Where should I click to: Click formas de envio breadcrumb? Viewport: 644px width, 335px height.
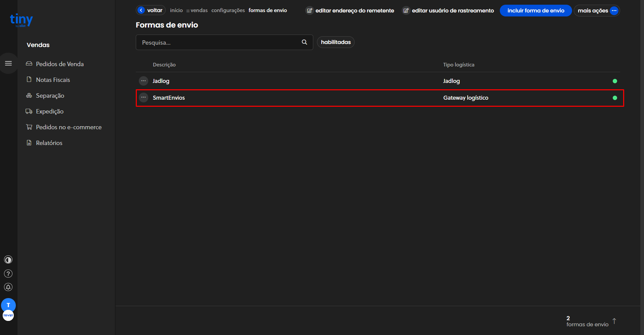268,10
